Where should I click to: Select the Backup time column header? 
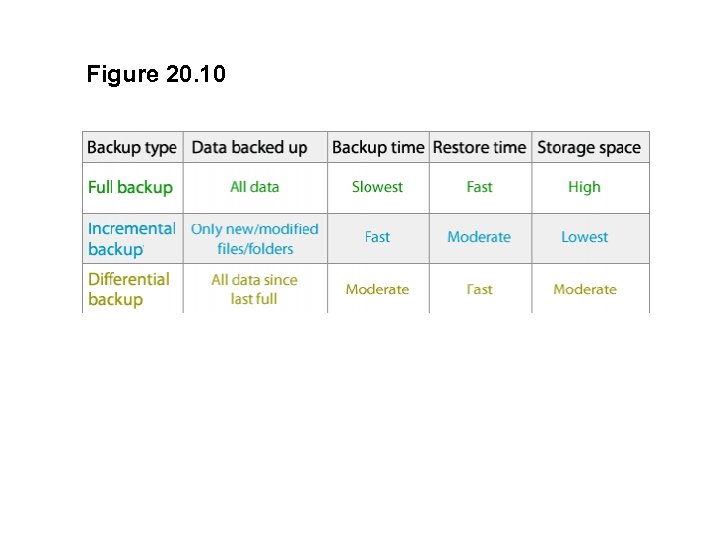[378, 148]
